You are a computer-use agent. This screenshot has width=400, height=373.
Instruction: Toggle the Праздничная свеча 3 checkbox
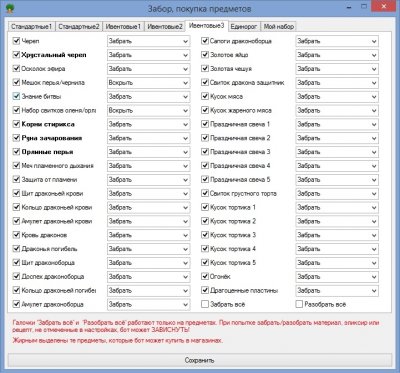205,152
